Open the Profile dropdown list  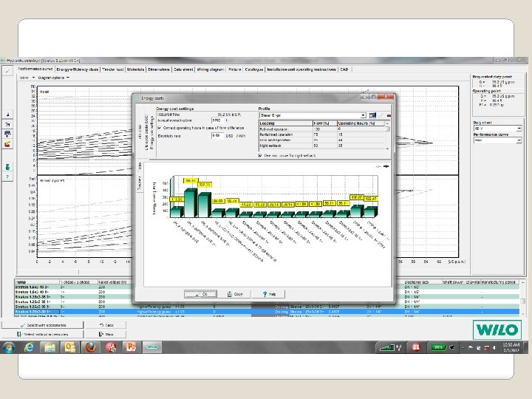363,115
